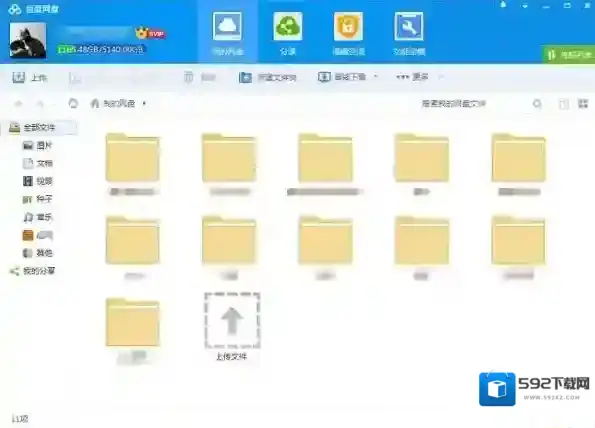Click the 上传文件 dashed upload tile

(232, 326)
